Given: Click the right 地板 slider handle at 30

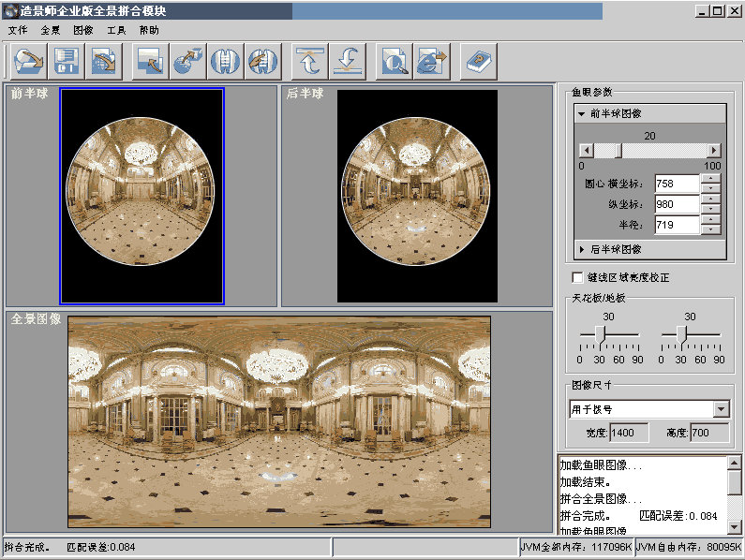Looking at the screenshot, I should tap(682, 335).
